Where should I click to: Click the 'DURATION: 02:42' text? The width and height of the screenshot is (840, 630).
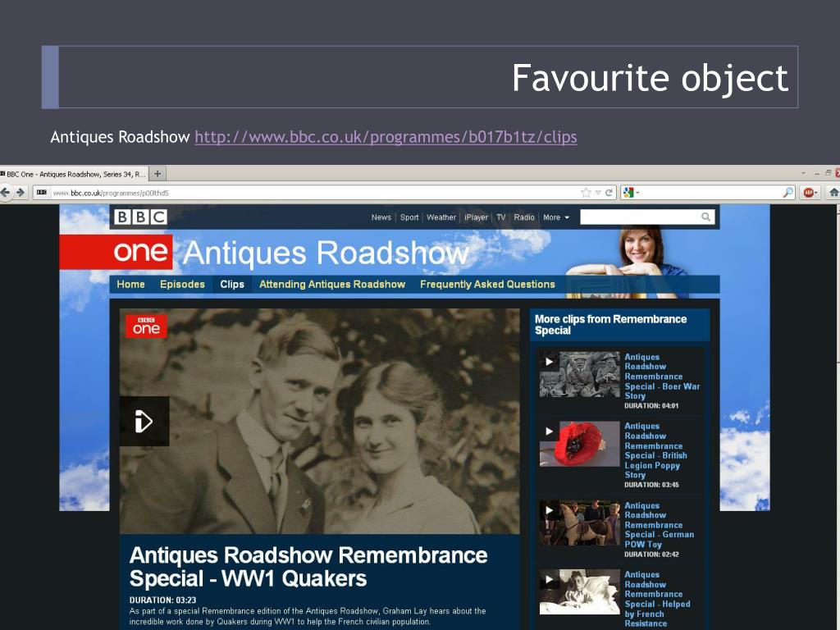(x=651, y=555)
